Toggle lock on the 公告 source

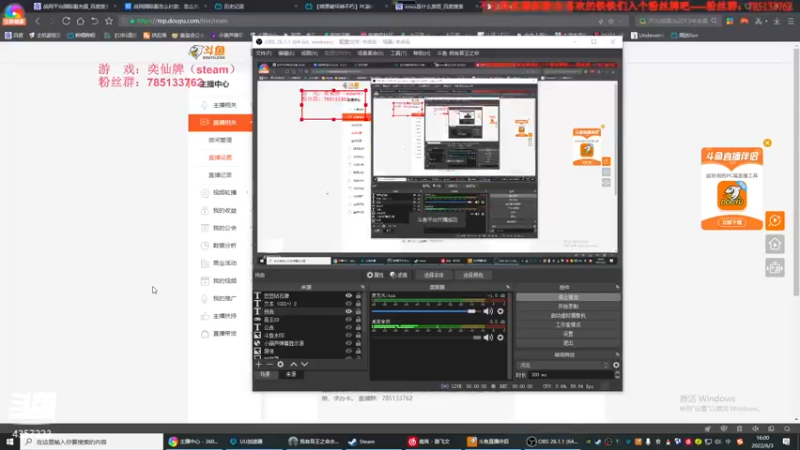358,328
